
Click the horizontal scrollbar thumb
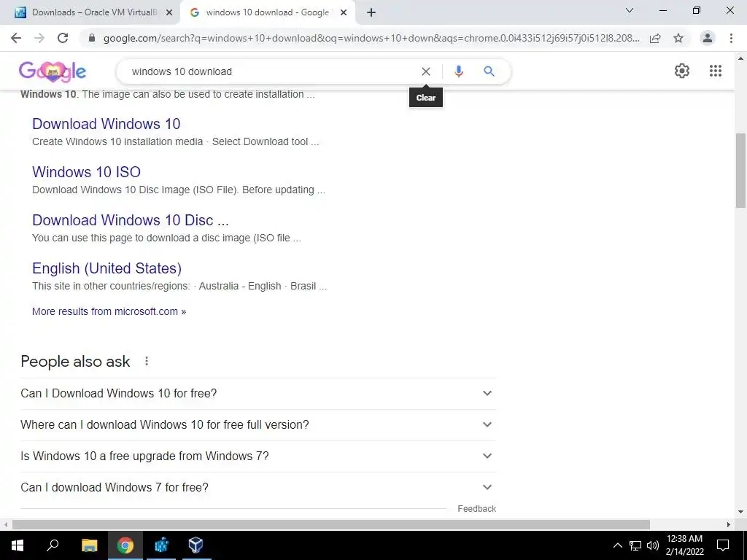(331, 524)
